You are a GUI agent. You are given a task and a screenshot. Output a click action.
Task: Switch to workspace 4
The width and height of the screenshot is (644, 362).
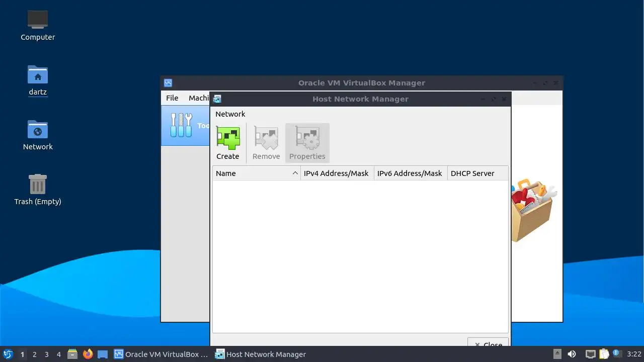click(x=58, y=354)
